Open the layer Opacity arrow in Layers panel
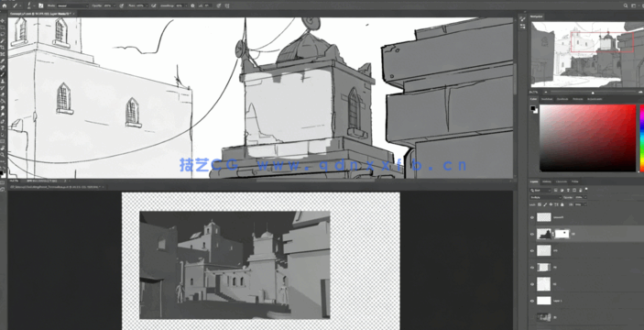Viewport: 644px width, 330px height. (x=585, y=197)
